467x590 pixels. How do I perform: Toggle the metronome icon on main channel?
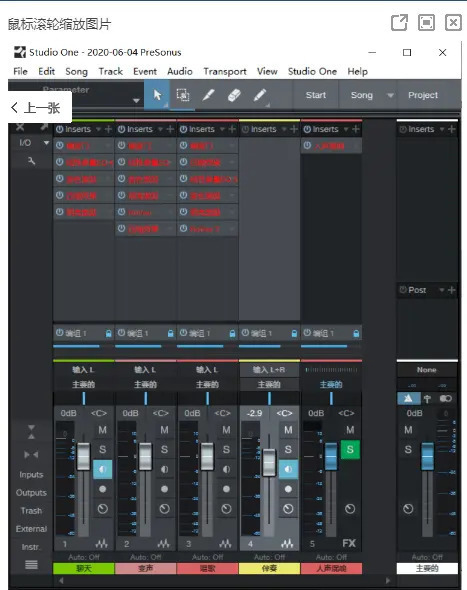pyautogui.click(x=408, y=398)
